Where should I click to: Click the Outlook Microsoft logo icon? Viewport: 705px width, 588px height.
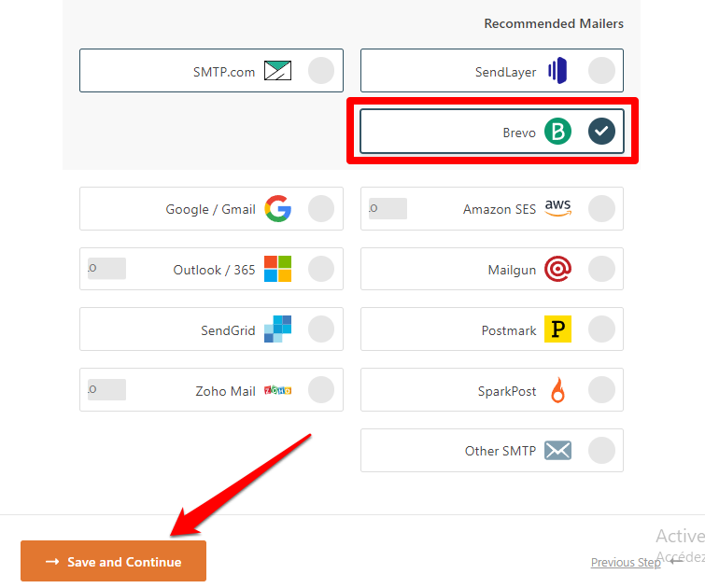pos(277,269)
